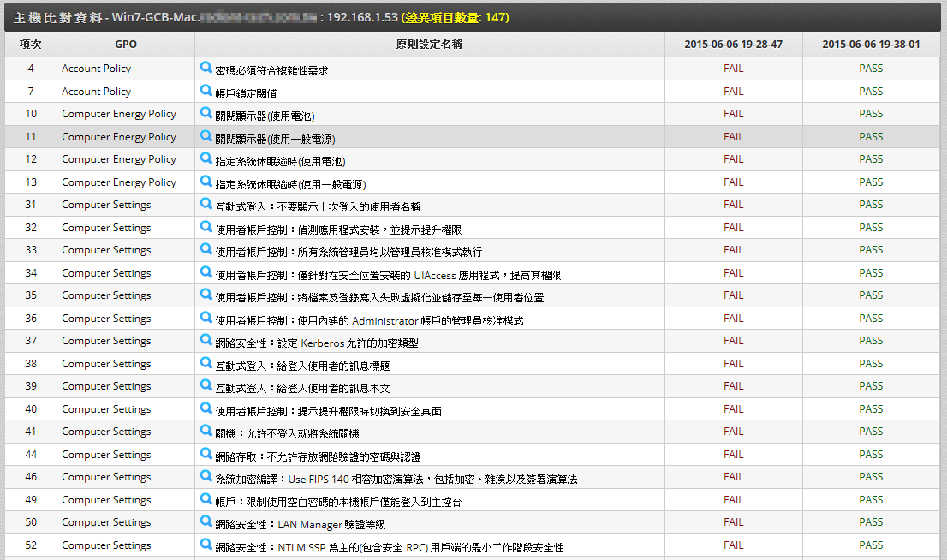Click FAIL result for row 4 Account Policy

[x=733, y=69]
